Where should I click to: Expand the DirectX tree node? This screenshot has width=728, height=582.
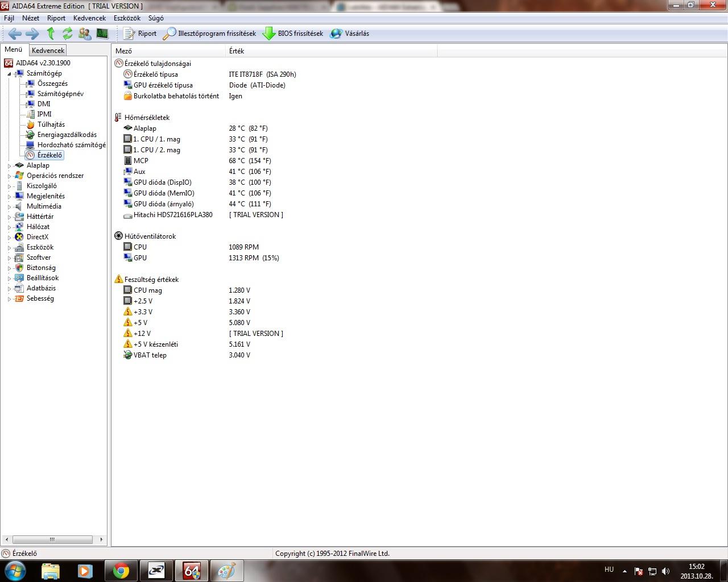click(x=9, y=238)
